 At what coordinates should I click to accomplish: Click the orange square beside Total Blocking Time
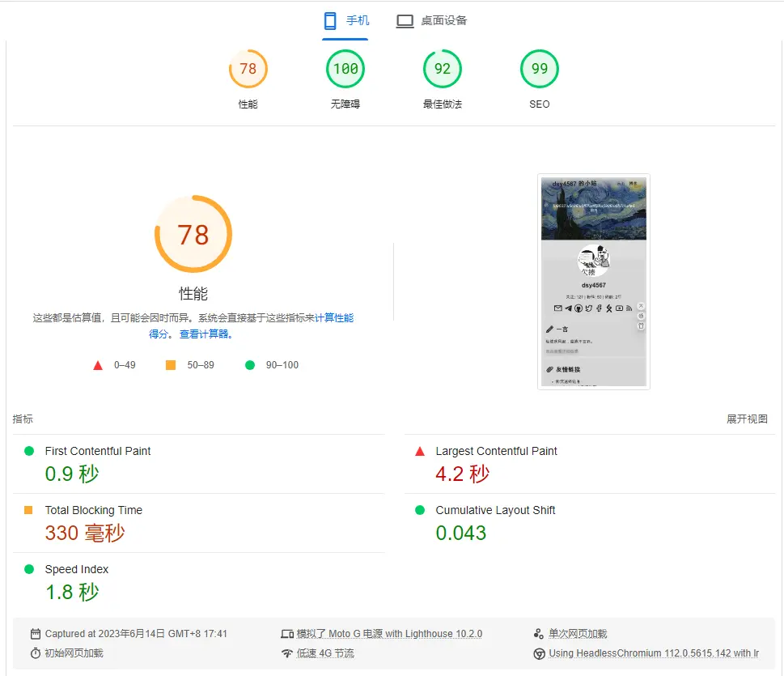(29, 511)
